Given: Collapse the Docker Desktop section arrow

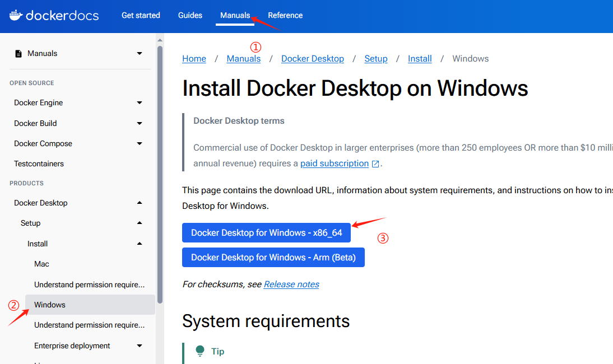Looking at the screenshot, I should (140, 203).
